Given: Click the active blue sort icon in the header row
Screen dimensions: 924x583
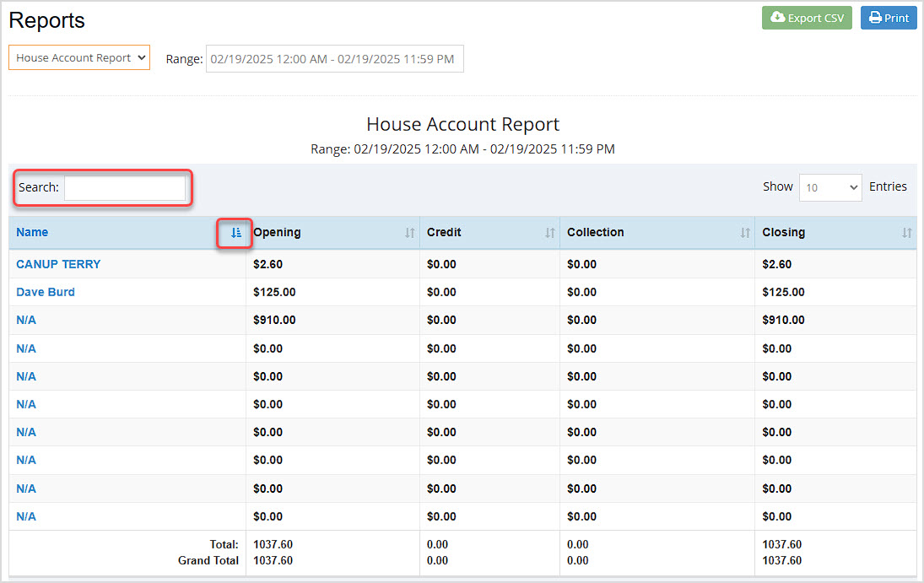Looking at the screenshot, I should pyautogui.click(x=234, y=234).
